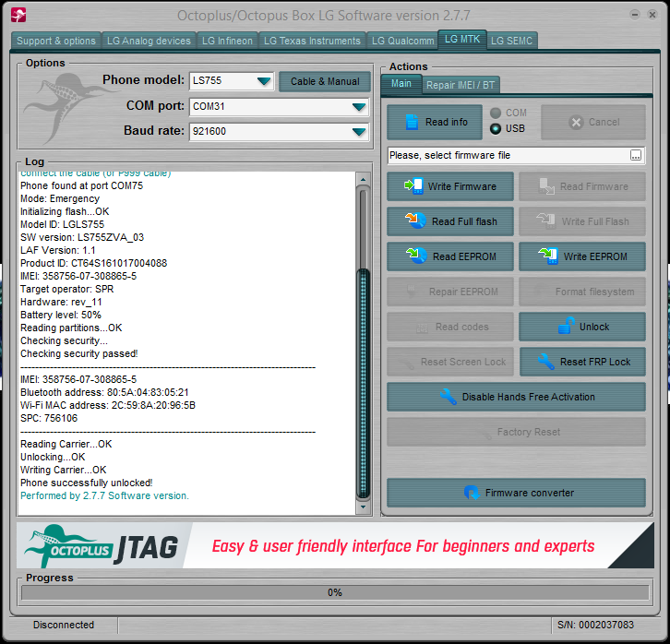Click the Read EEPROM disc icon
The height and width of the screenshot is (644, 670).
click(416, 256)
